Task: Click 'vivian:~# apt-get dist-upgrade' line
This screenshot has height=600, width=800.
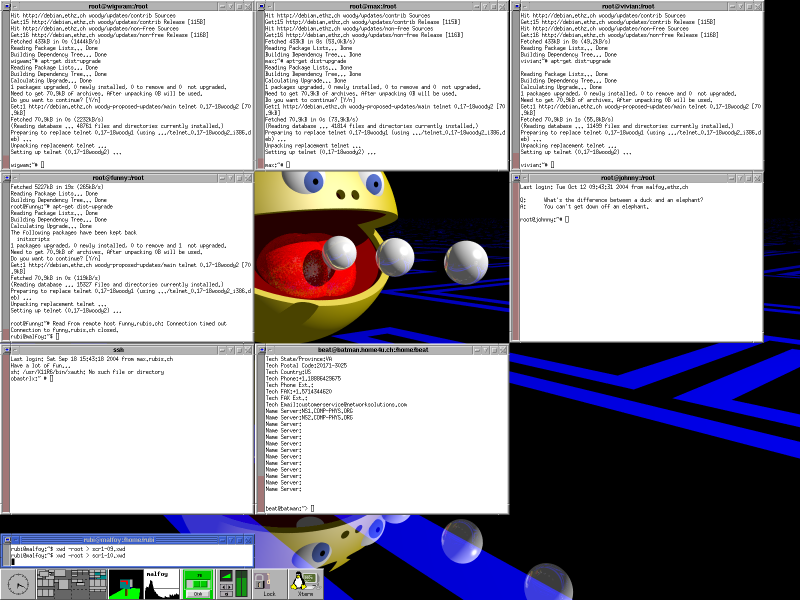Action: pos(565,61)
